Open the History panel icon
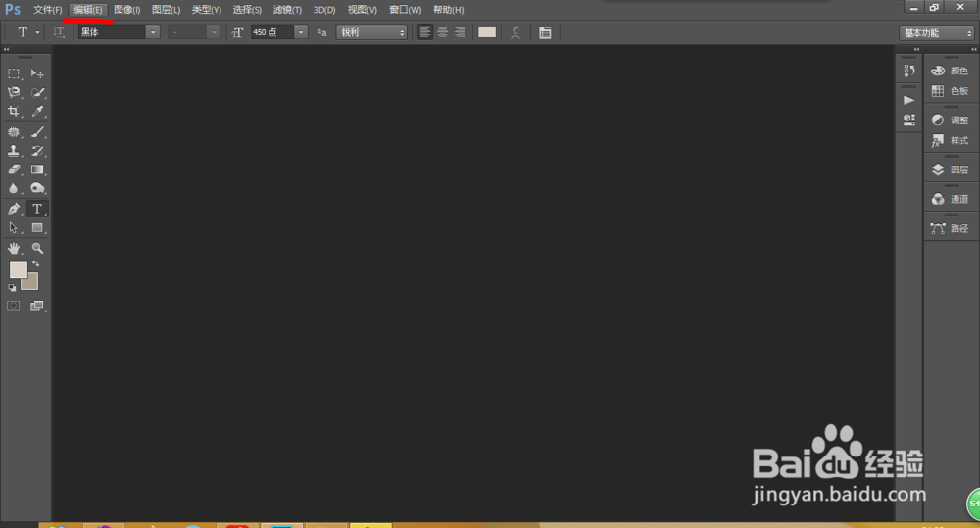This screenshot has width=980, height=528. pos(908,71)
